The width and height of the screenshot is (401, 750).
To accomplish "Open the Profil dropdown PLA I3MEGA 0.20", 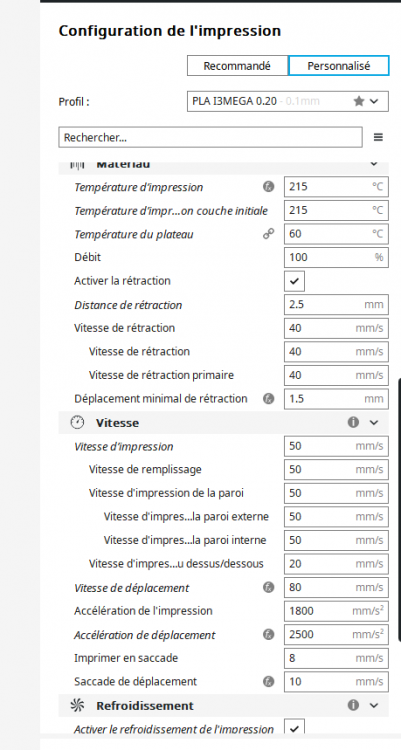I will 288,101.
